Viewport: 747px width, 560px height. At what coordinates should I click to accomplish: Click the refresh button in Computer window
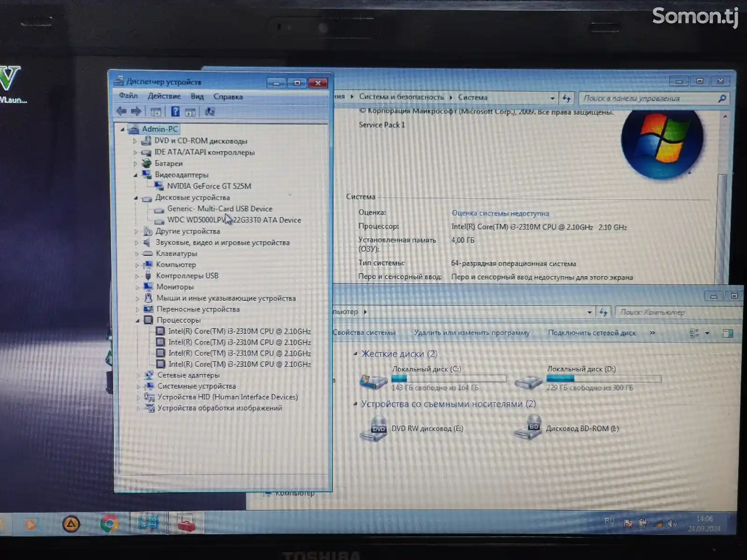point(603,312)
